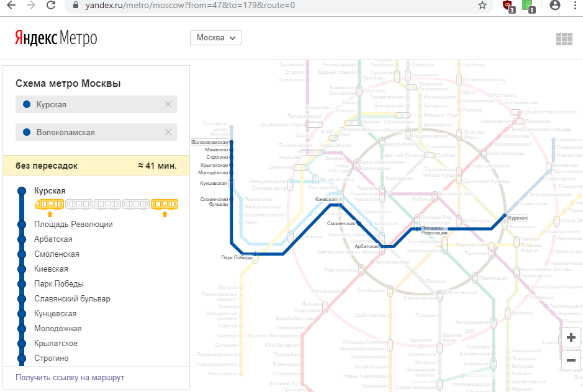Open the Москва city dropdown
The image size is (583, 392).
tap(215, 38)
